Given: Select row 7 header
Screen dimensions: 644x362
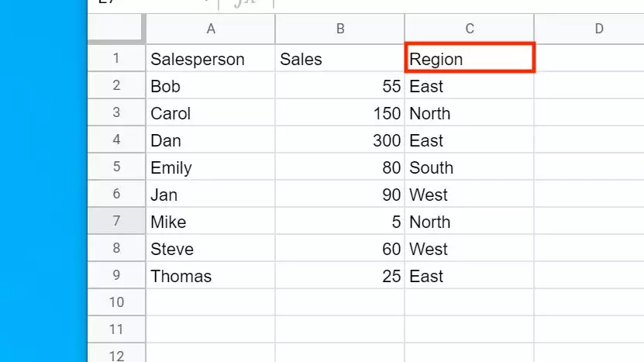Looking at the screenshot, I should (116, 222).
